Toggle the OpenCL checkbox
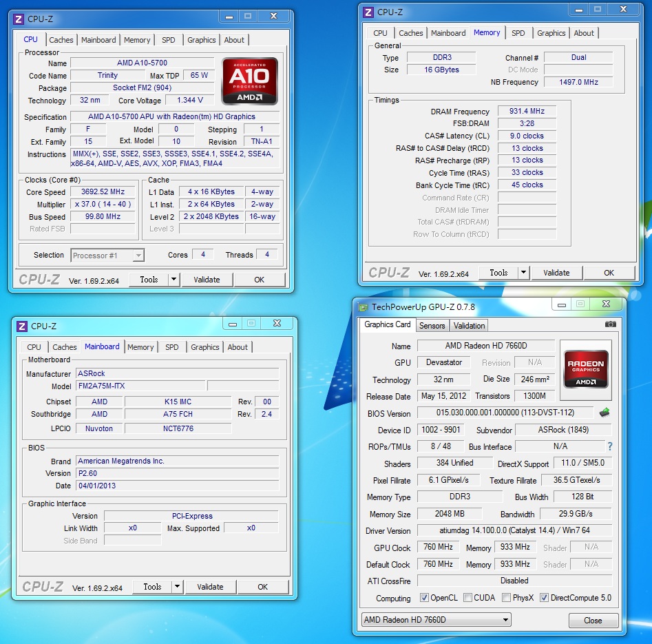This screenshot has width=652, height=644. 424,598
